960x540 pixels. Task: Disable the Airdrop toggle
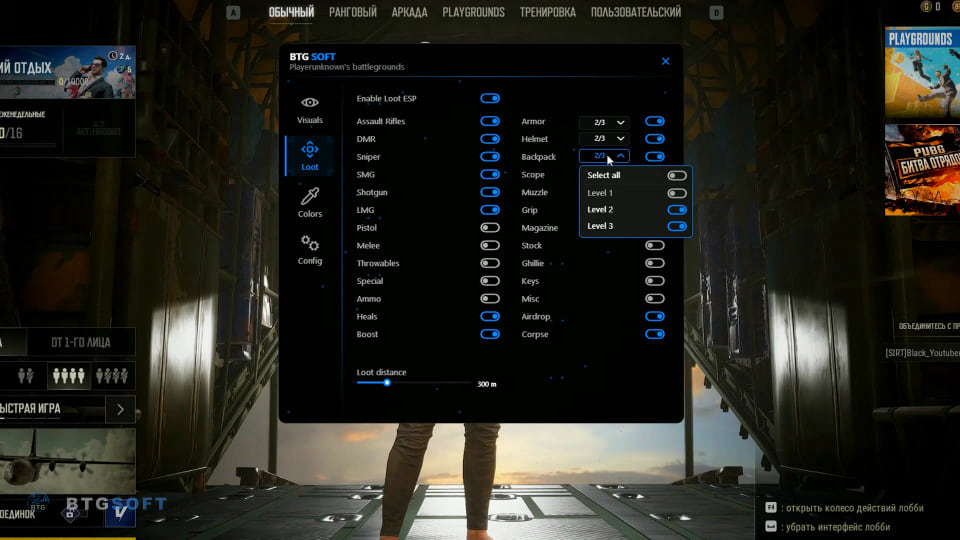tap(654, 317)
